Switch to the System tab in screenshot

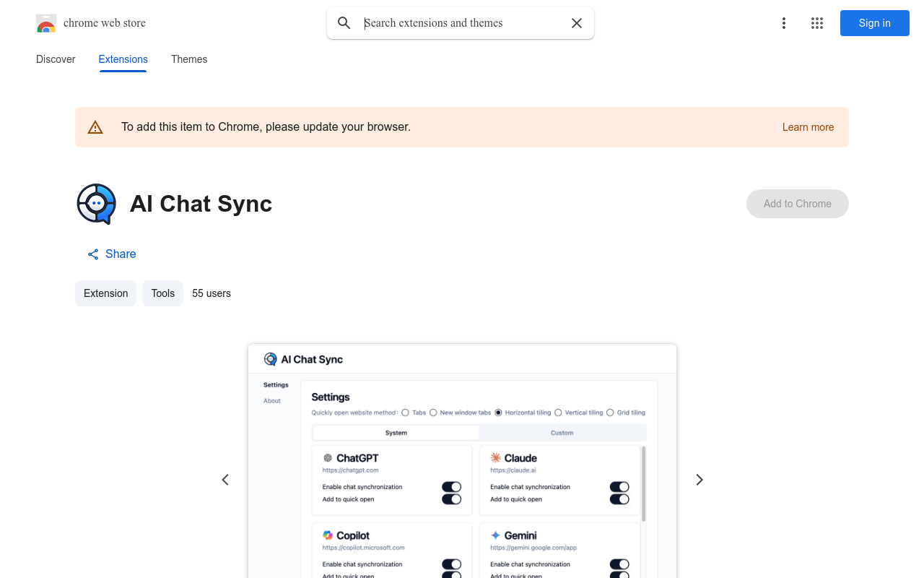tap(396, 433)
